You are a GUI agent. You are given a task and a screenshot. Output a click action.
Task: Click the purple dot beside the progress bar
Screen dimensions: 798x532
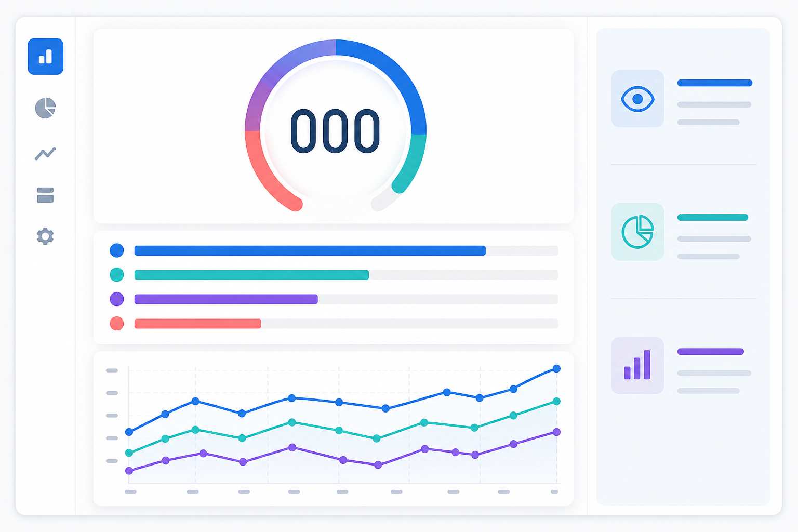click(x=117, y=299)
